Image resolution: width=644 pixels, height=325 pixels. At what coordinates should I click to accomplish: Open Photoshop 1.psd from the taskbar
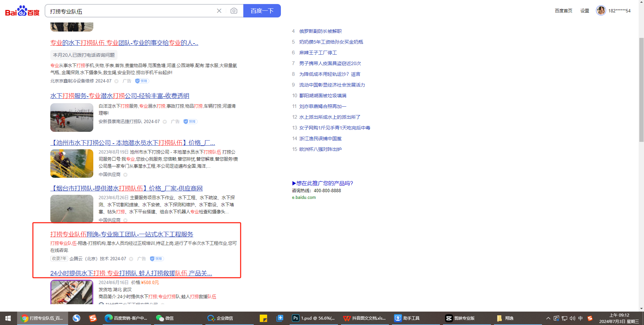pyautogui.click(x=313, y=318)
